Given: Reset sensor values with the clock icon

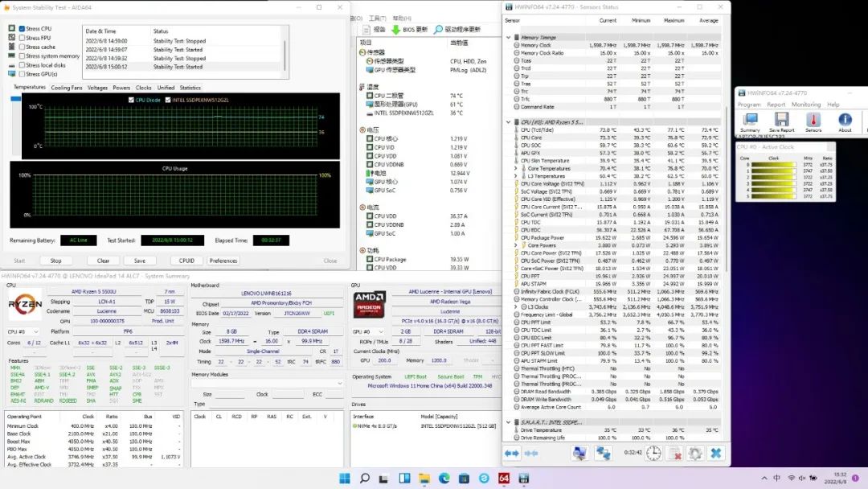Looking at the screenshot, I should (x=653, y=454).
